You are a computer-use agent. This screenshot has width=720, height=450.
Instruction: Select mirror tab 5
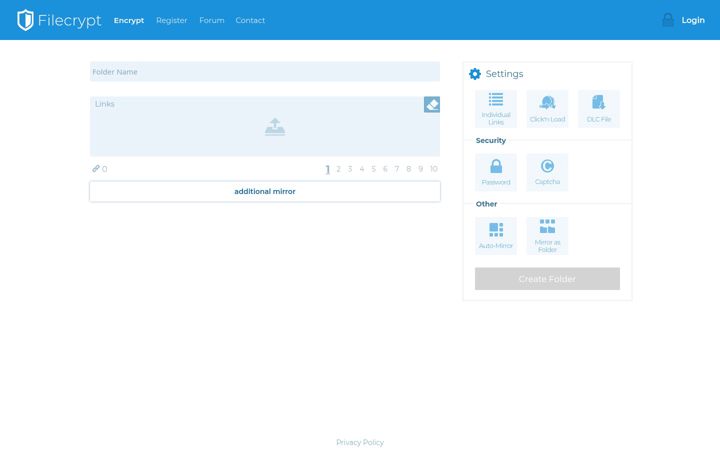point(373,169)
